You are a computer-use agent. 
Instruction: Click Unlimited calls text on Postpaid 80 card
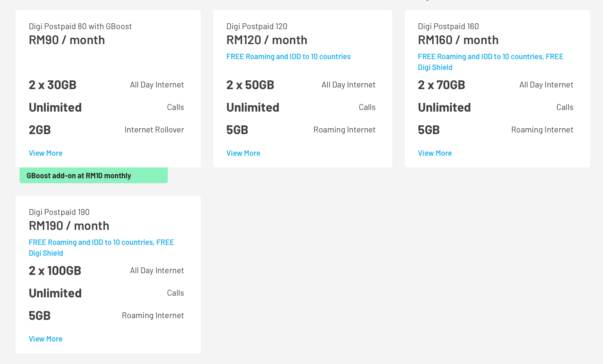click(x=55, y=107)
